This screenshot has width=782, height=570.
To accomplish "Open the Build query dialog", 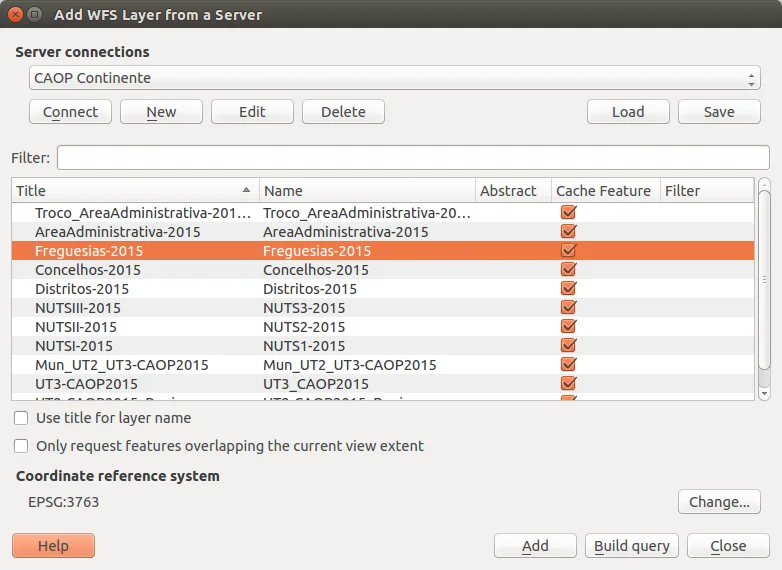I will 632,546.
